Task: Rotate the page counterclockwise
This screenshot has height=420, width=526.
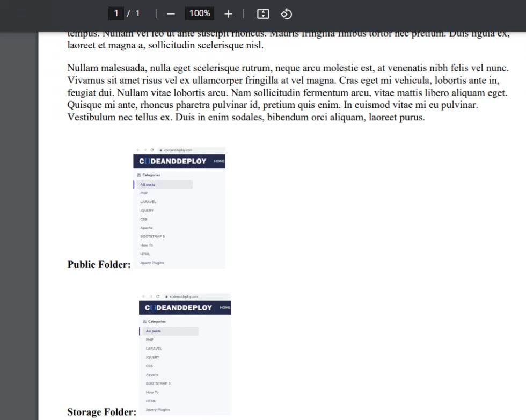Action: click(287, 13)
